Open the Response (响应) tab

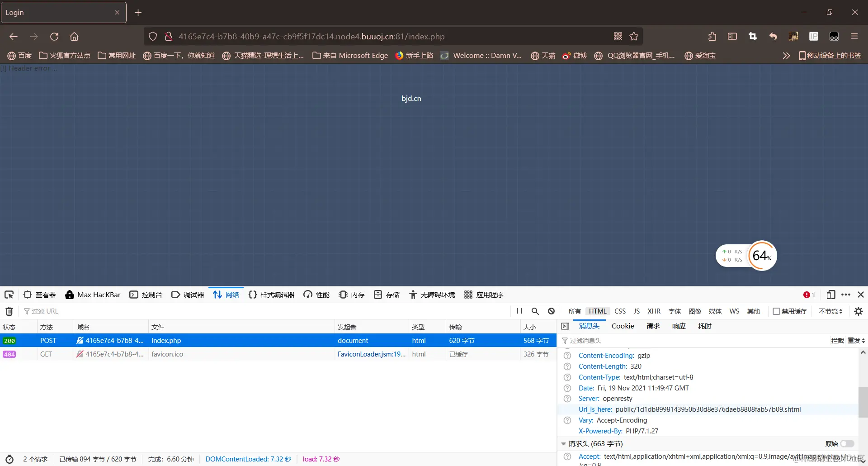pos(679,326)
